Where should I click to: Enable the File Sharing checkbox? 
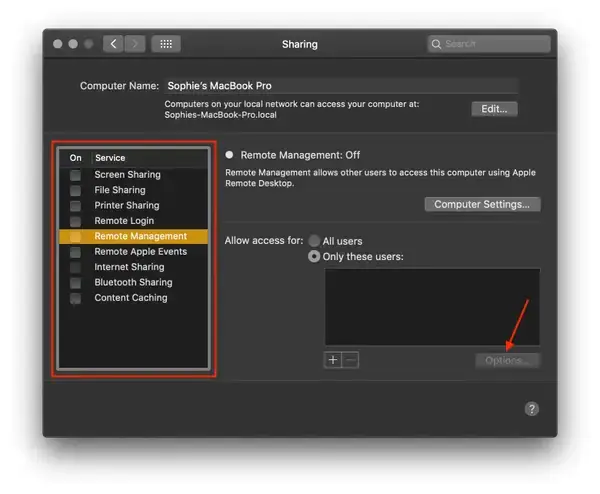coord(75,190)
